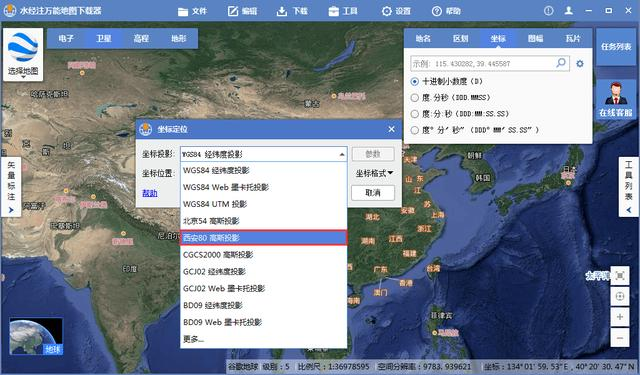Click the full extent map icon
The width and height of the screenshot is (640, 375).
click(620, 276)
